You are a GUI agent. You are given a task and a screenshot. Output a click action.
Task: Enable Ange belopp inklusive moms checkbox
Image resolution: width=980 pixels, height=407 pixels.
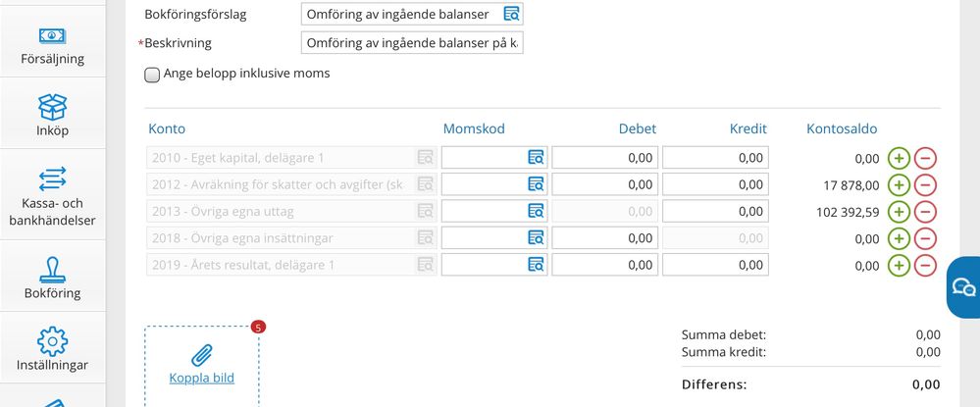[152, 75]
